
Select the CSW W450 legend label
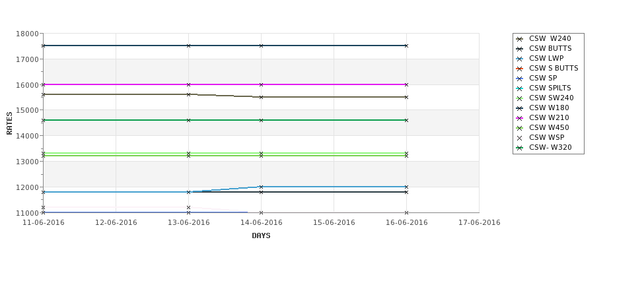click(x=549, y=127)
